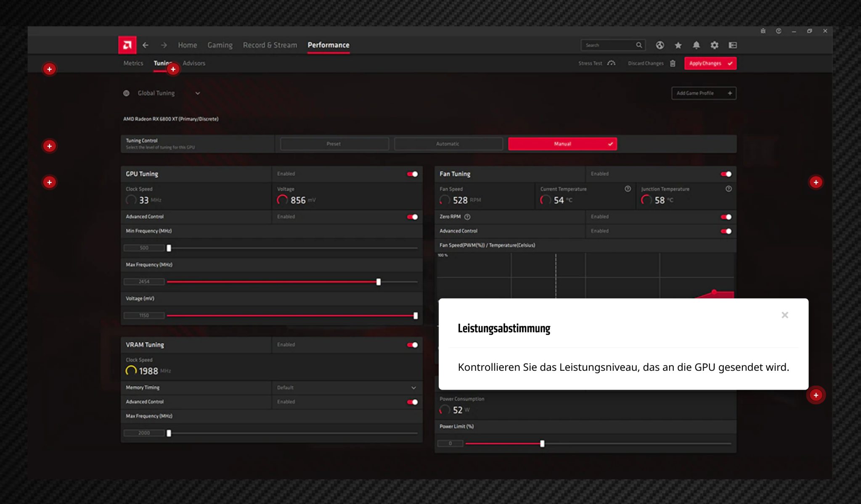Click the Zero RPM help icon
This screenshot has height=504, width=861.
click(467, 217)
